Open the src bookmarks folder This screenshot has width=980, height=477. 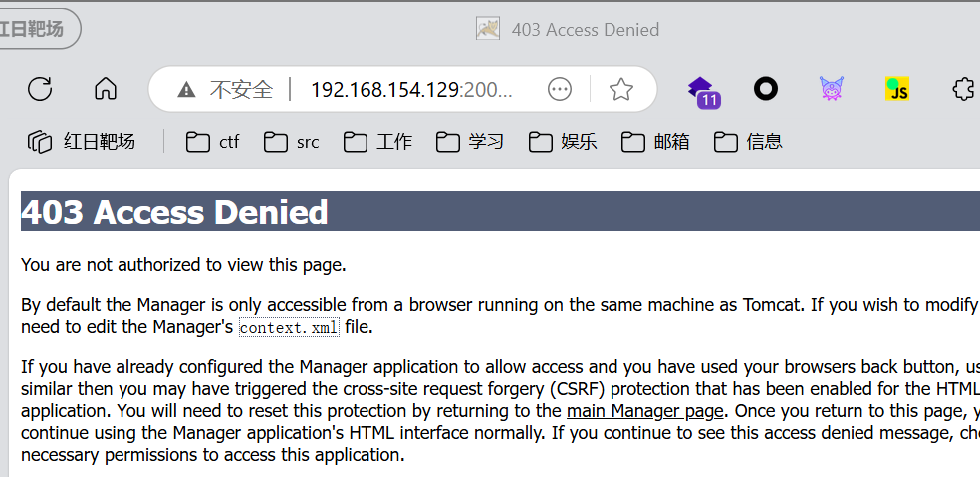pyautogui.click(x=291, y=142)
